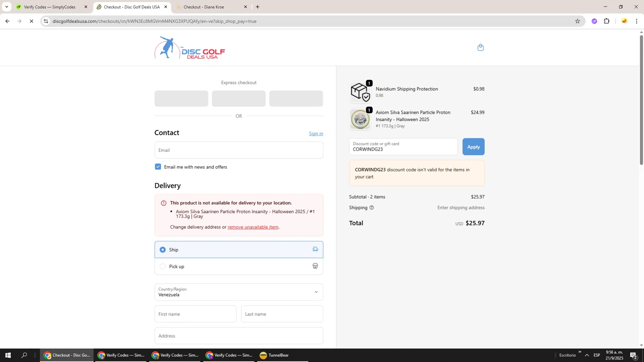Switch to the Verify Codes — SimplyCodes tab
Screen dimensions: 644x362
(50, 7)
